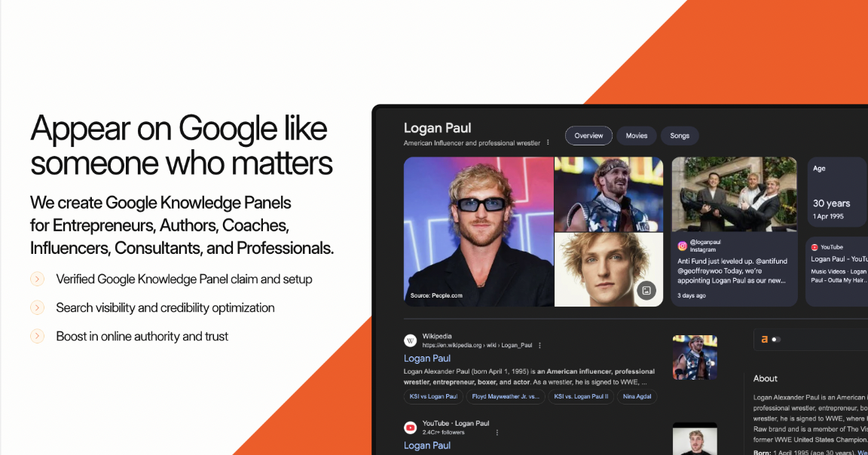The width and height of the screenshot is (868, 455).
Task: Click the chevron bullet beside 'Verified Google Knowledge Panel'
Action: pos(37,279)
